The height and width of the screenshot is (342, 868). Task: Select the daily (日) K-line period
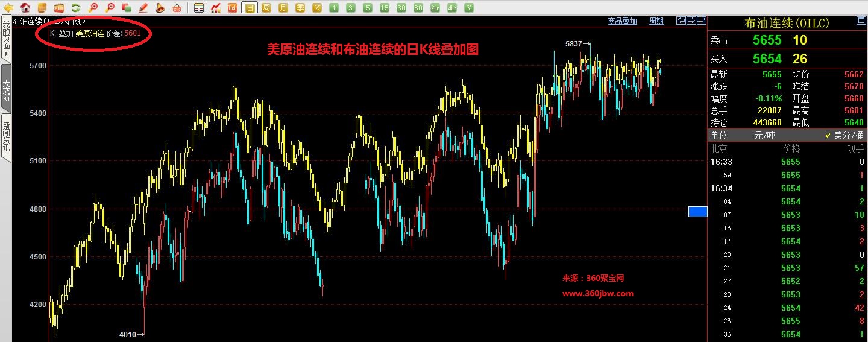(x=250, y=8)
